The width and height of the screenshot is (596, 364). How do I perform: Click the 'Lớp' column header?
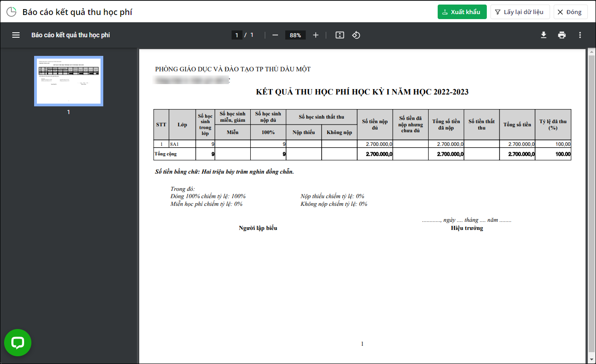[x=182, y=125]
